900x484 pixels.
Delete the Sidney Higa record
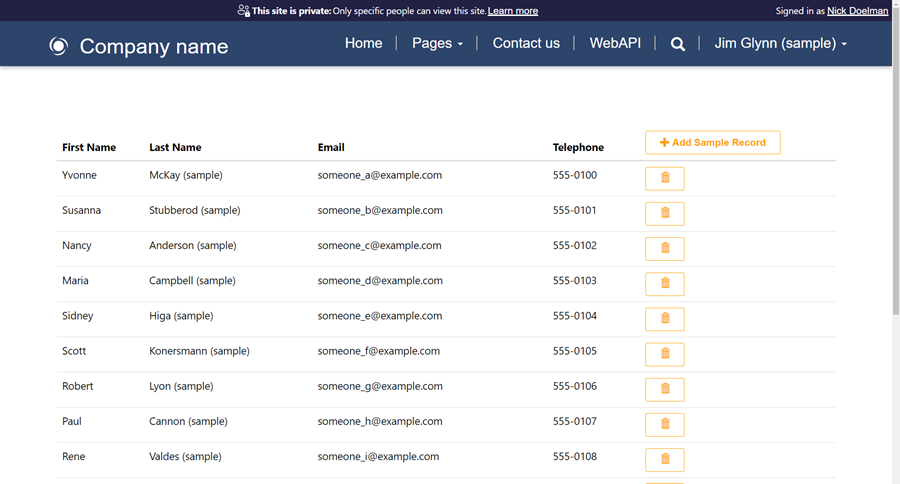click(x=665, y=319)
